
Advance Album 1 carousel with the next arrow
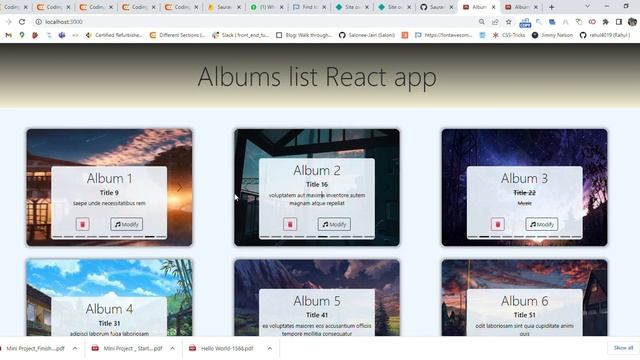tap(180, 187)
